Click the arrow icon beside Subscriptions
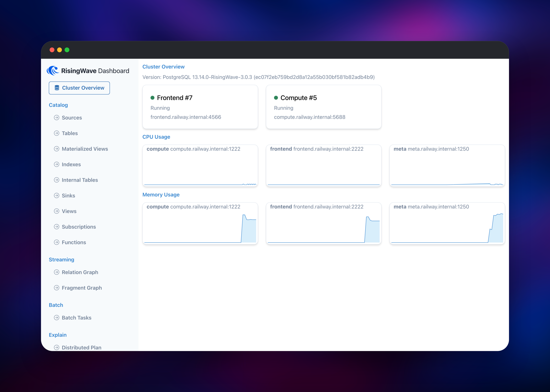 57,227
